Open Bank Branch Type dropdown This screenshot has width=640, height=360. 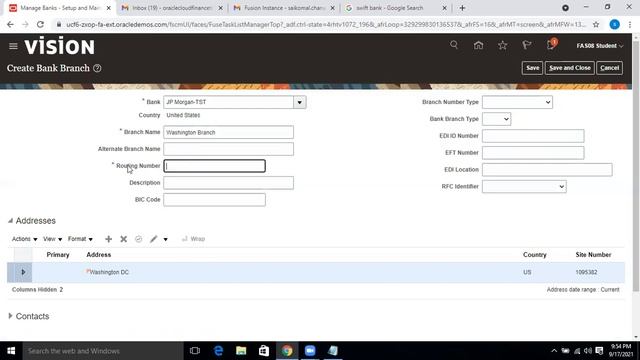tap(496, 119)
